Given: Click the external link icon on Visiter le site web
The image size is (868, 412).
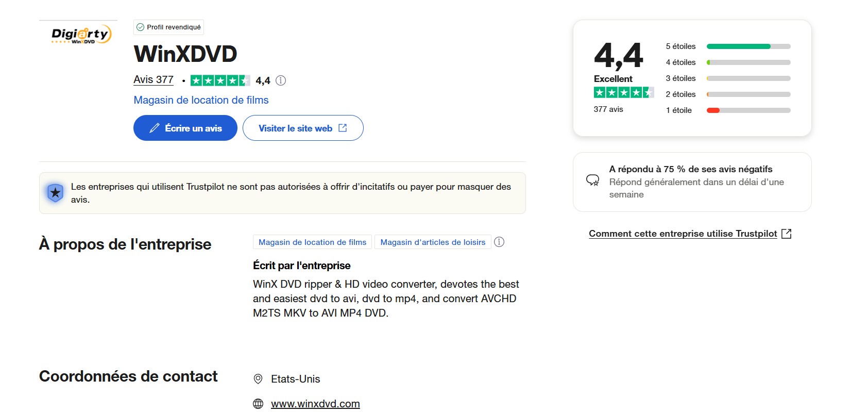Looking at the screenshot, I should (x=343, y=128).
